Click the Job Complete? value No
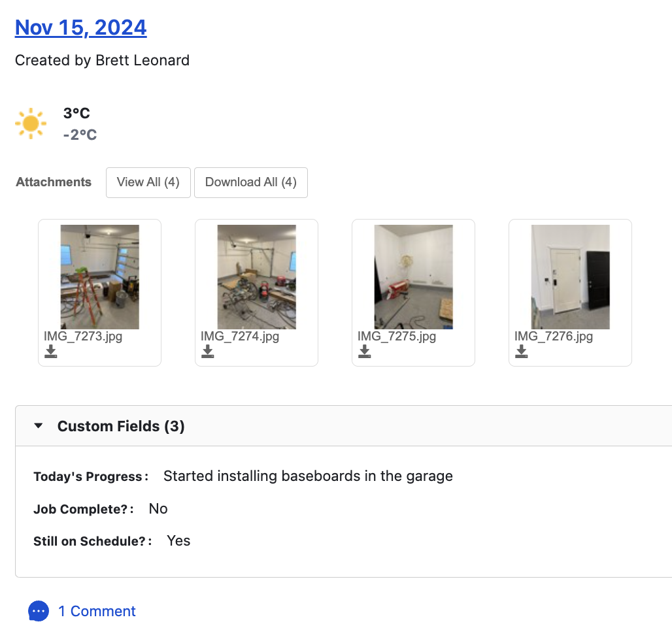The image size is (672, 643). pos(158,508)
